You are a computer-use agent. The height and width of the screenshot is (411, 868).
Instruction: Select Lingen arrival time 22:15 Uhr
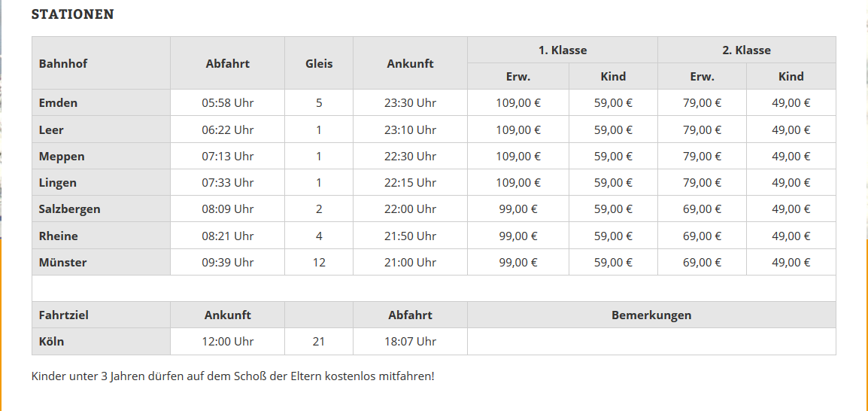pos(410,183)
